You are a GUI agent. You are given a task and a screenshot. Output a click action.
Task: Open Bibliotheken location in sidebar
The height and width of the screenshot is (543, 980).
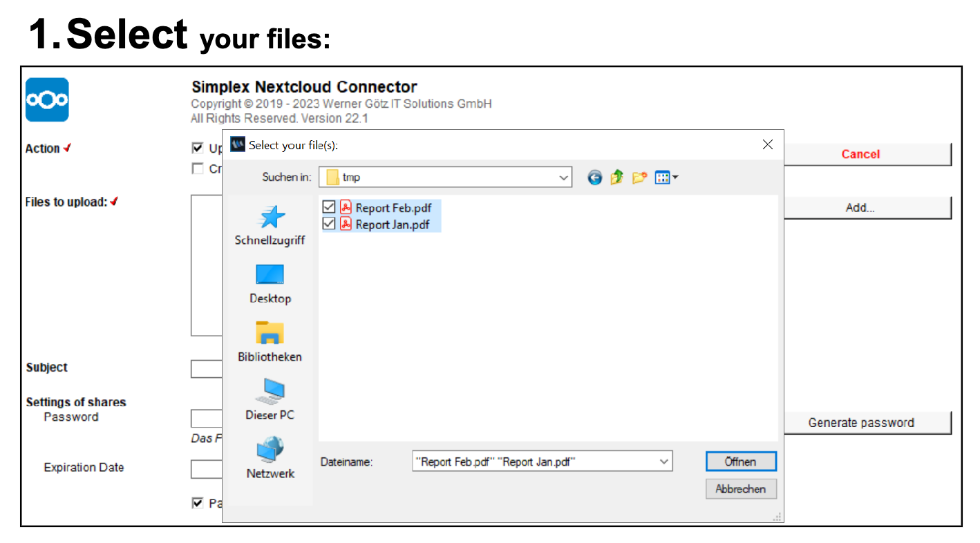[x=270, y=342]
